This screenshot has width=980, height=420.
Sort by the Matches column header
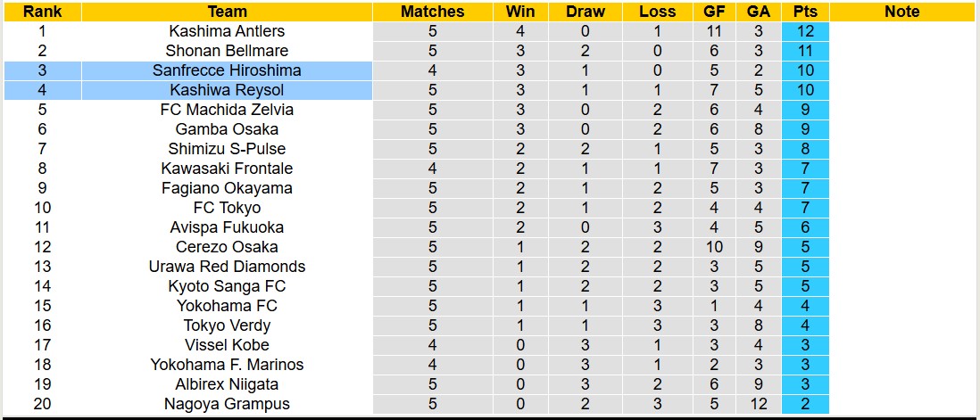point(432,12)
